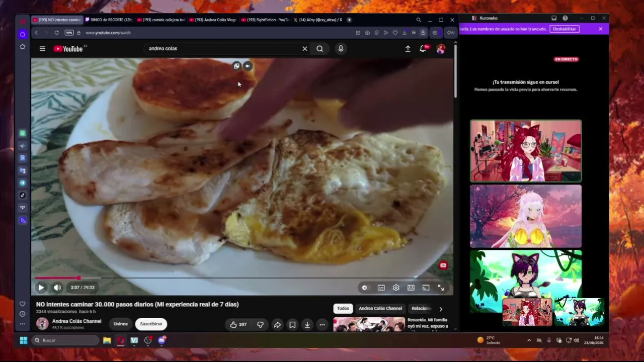Show more filter chips with right chevron
Screen dimensions: 644x362
[441, 309]
